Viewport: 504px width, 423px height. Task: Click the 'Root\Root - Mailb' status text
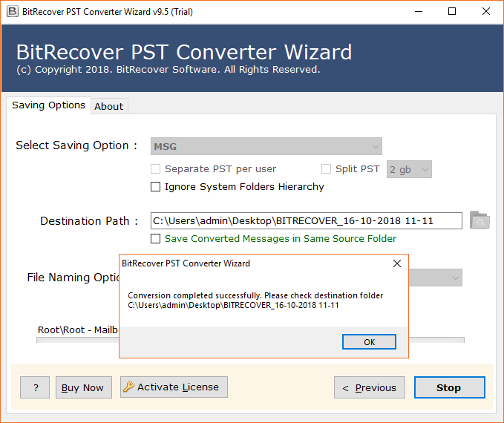(78, 329)
